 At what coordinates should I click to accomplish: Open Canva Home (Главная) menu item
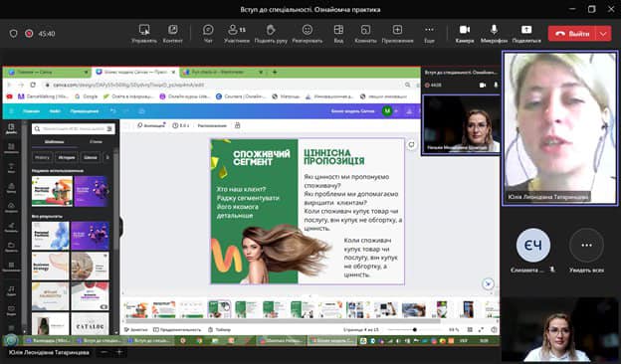31,111
